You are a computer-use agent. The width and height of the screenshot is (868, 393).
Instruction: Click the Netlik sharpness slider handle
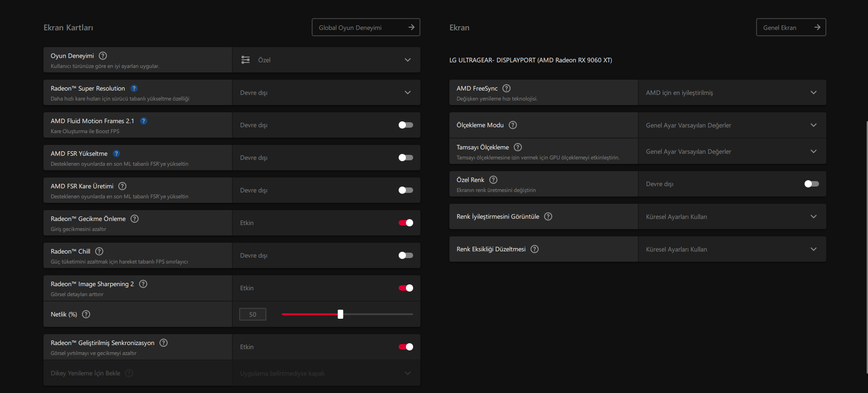(340, 314)
